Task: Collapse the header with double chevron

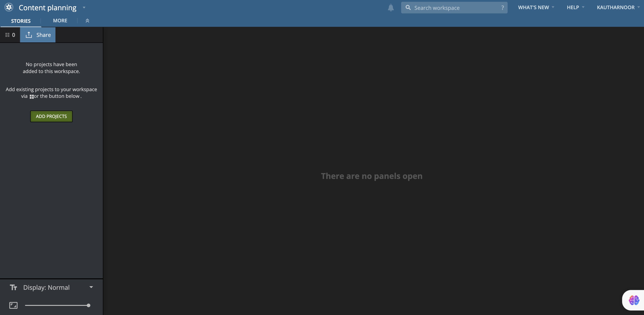Action: 87,21
